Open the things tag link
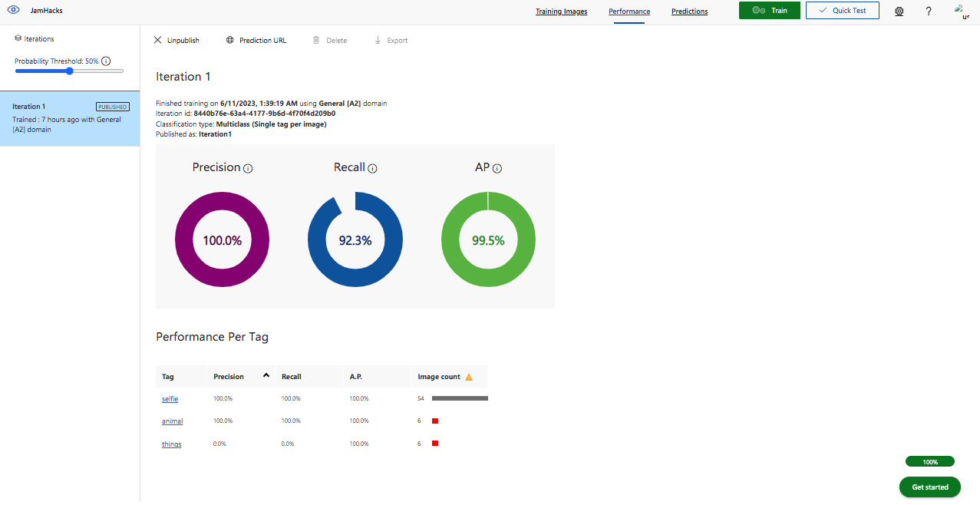Image resolution: width=980 pixels, height=505 pixels. click(x=172, y=444)
